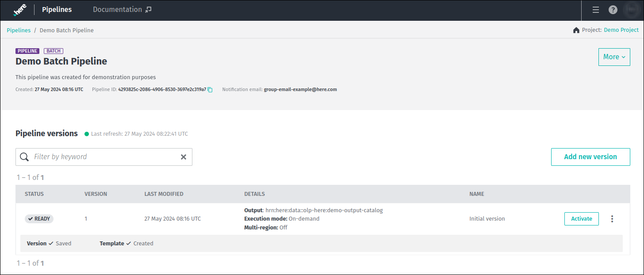Screen dimensions: 644x275
Task: Click the 27 May 2024 08:16 UTC modified date
Action: click(x=172, y=219)
